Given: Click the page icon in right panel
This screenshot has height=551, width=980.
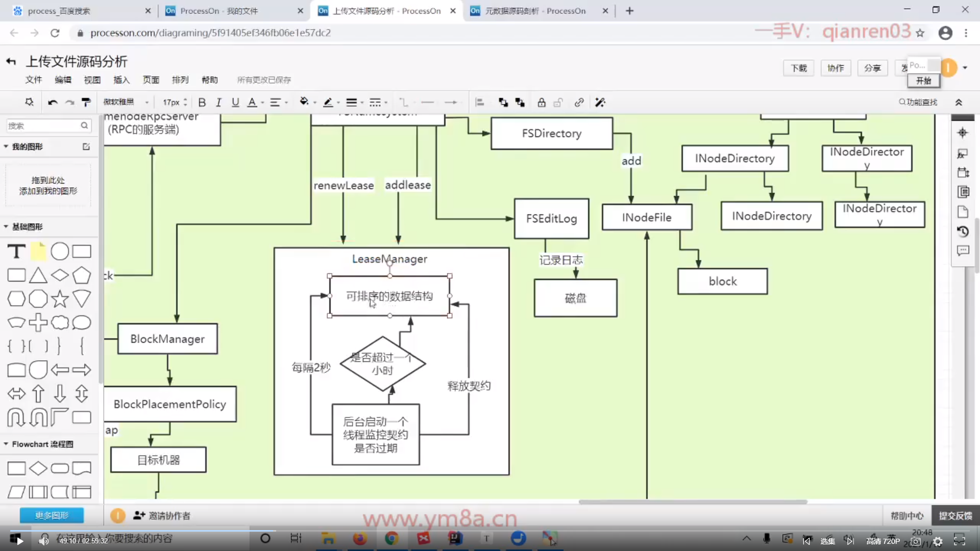Looking at the screenshot, I should pyautogui.click(x=963, y=212).
